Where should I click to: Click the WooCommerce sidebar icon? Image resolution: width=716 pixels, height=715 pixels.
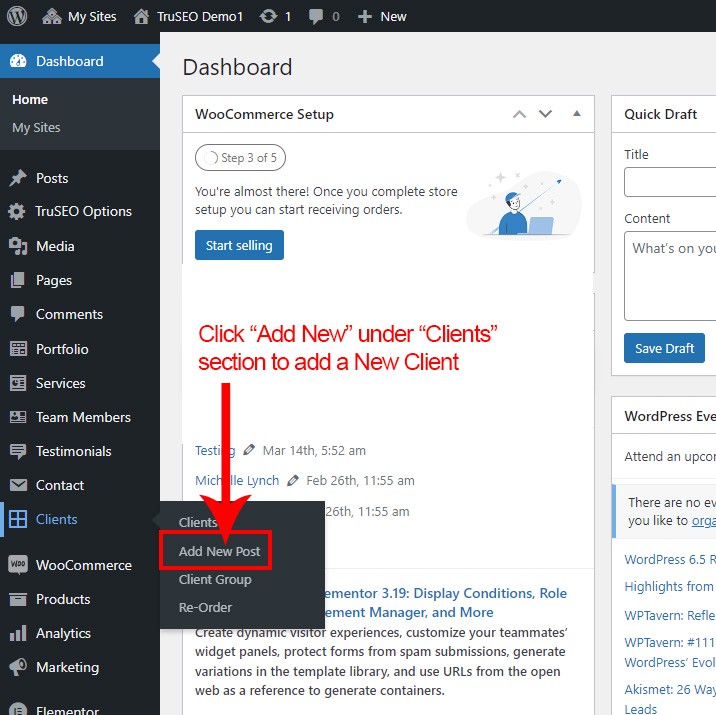click(x=18, y=565)
